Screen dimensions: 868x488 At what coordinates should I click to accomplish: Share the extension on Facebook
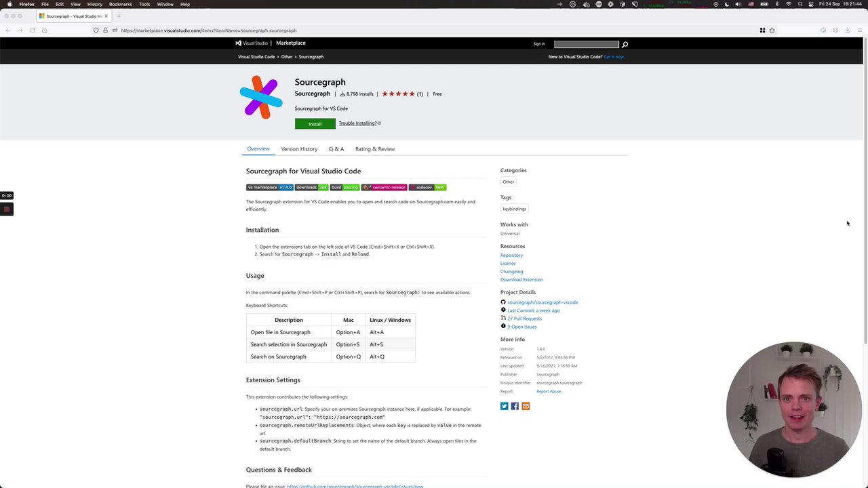pos(515,406)
